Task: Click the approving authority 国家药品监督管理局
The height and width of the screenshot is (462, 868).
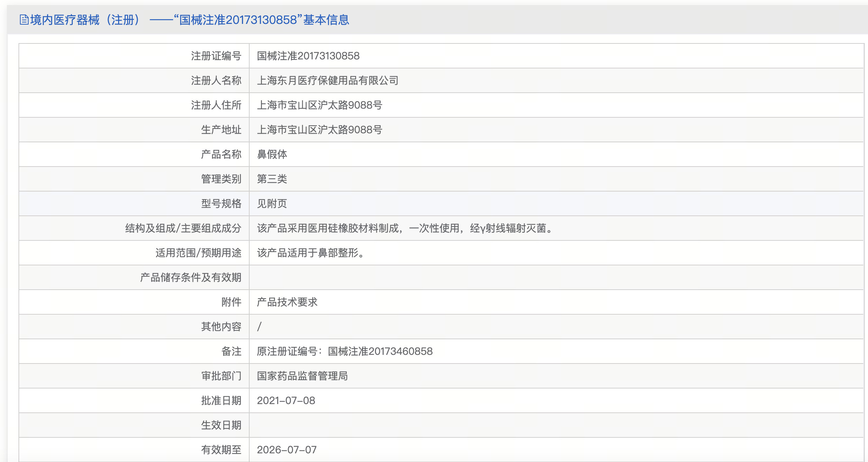Action: [x=302, y=376]
